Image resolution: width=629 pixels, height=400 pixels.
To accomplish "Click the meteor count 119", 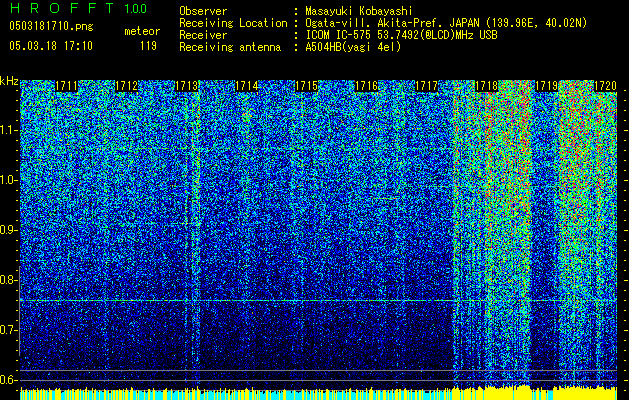I will [148, 46].
